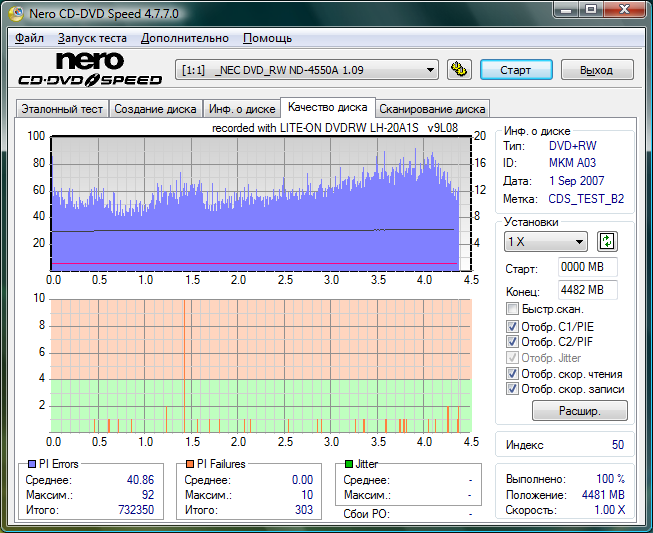Click the orange PI Failures legend square

(189, 464)
